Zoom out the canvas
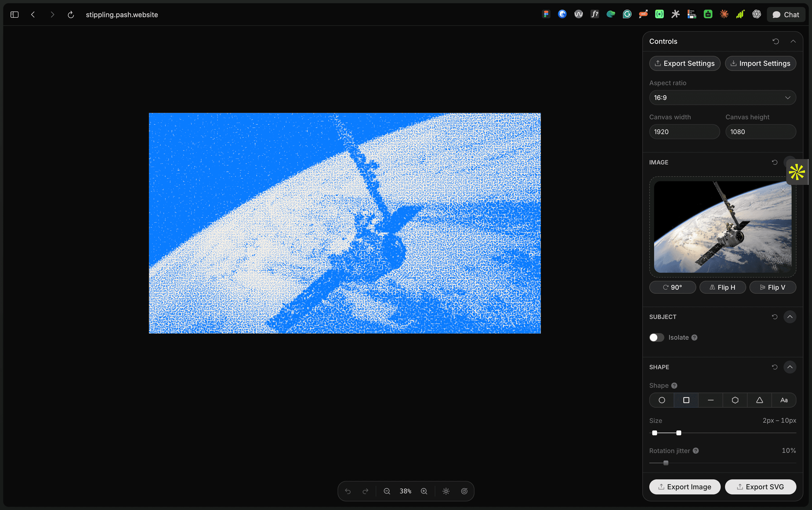The height and width of the screenshot is (510, 812). coord(387,491)
